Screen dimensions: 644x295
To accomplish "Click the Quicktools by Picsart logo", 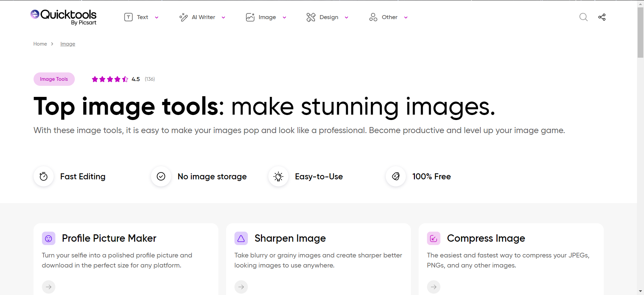I will coord(63,17).
